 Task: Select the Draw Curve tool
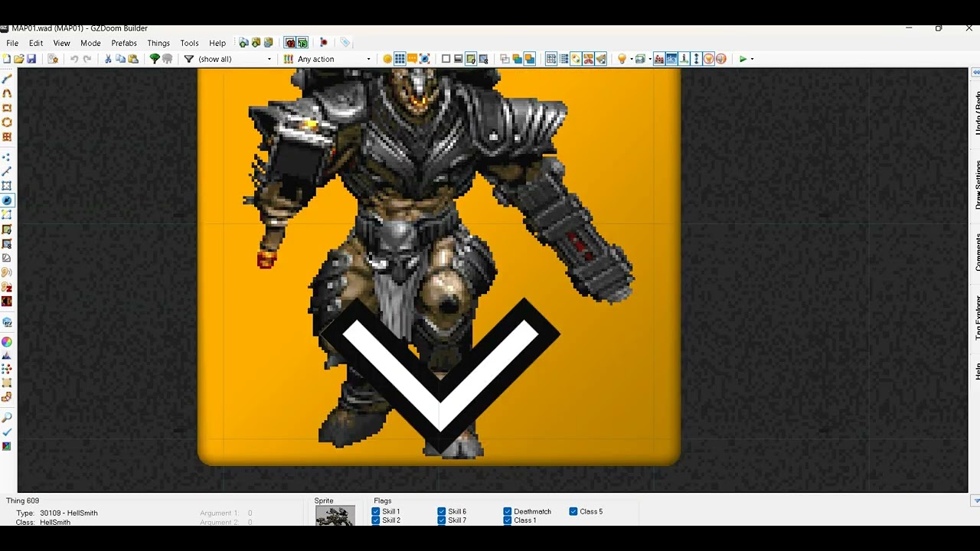click(7, 93)
